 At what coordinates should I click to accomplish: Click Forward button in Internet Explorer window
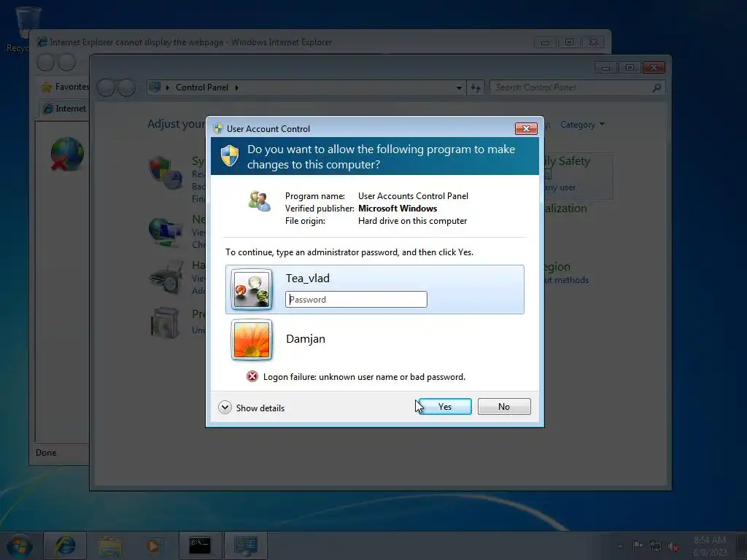tap(66, 63)
